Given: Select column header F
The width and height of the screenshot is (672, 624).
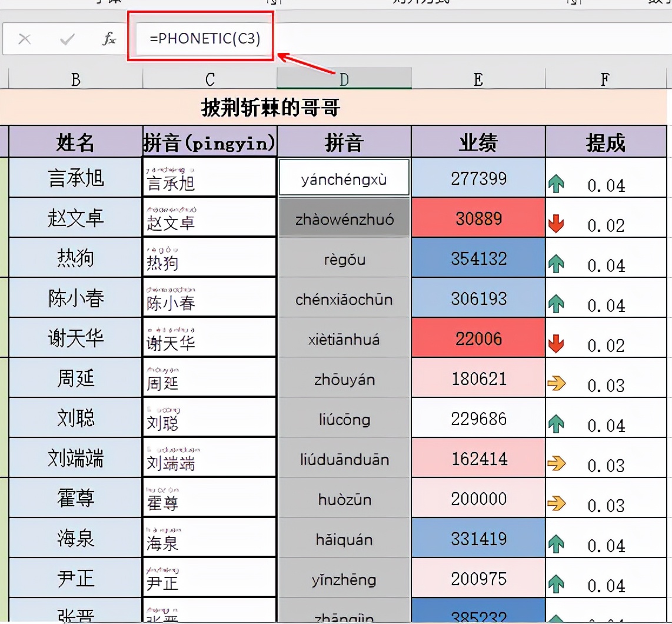Looking at the screenshot, I should 605,78.
